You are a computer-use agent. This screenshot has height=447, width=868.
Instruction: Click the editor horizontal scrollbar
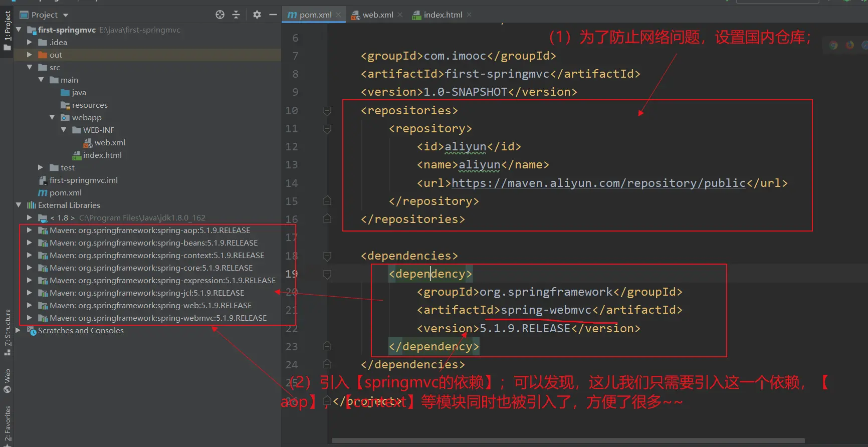[x=568, y=441]
